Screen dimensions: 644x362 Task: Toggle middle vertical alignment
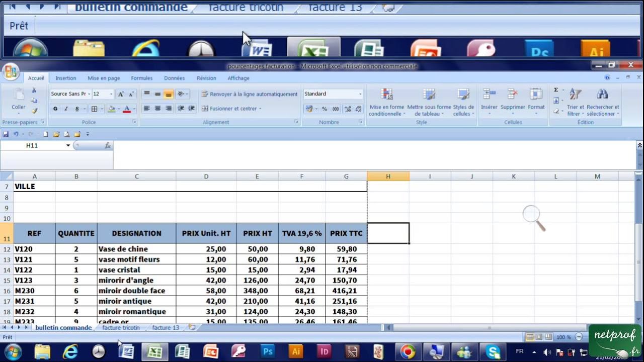point(157,94)
